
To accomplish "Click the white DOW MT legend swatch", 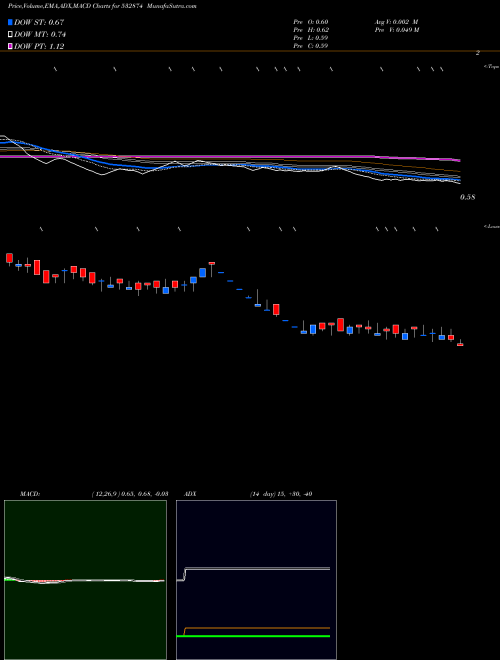I will coord(10,34).
